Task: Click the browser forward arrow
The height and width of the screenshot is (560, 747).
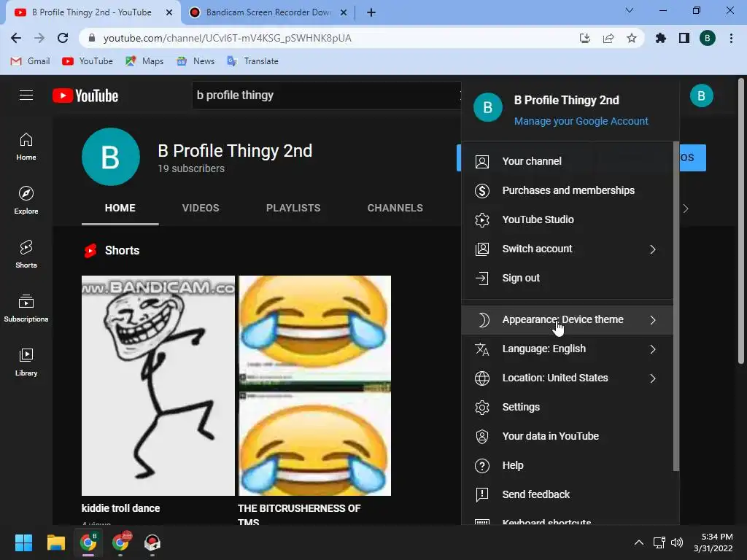Action: pyautogui.click(x=39, y=38)
